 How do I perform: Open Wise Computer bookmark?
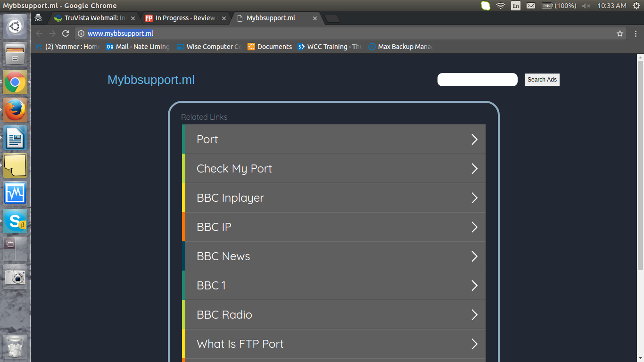[x=208, y=47]
